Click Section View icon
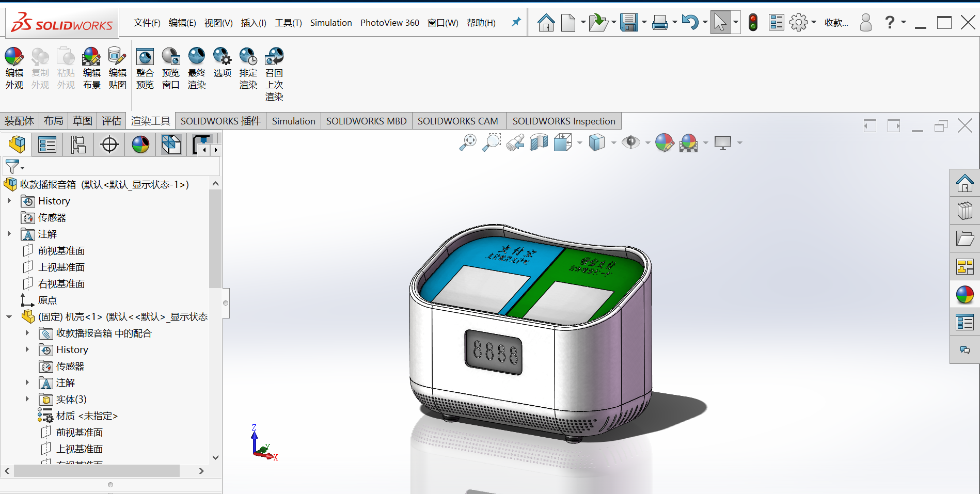Image resolution: width=980 pixels, height=494 pixels. click(539, 142)
